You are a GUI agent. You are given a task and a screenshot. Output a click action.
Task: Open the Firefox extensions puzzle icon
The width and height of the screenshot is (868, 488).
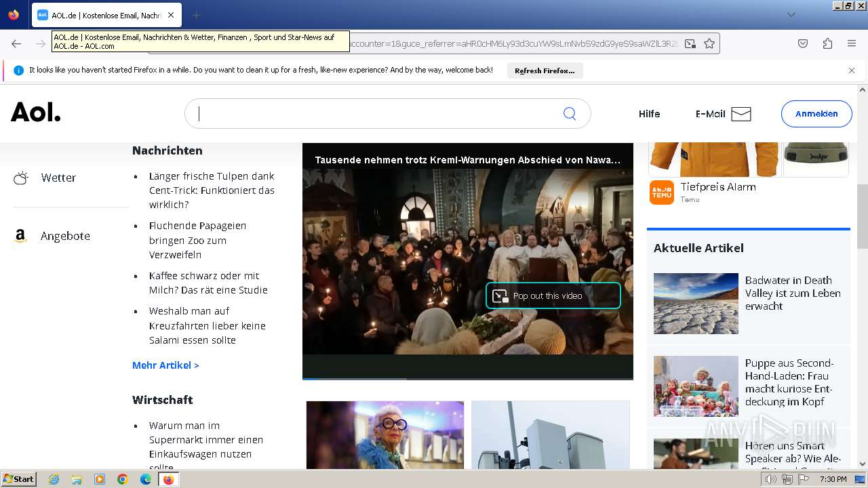(x=827, y=43)
